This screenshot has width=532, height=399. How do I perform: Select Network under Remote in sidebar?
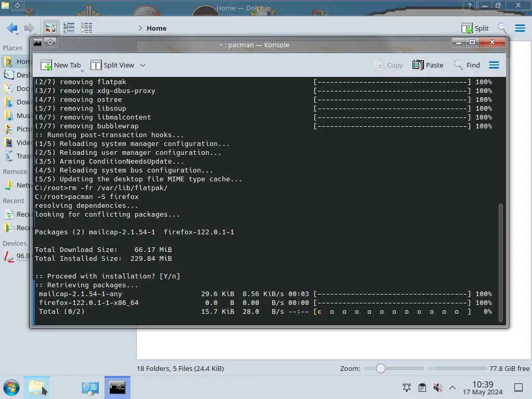(x=17, y=185)
